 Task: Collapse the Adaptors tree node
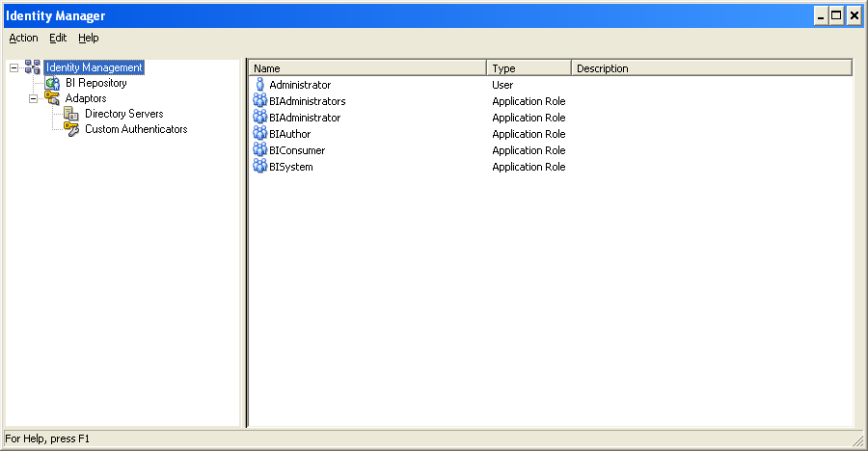tap(33, 98)
